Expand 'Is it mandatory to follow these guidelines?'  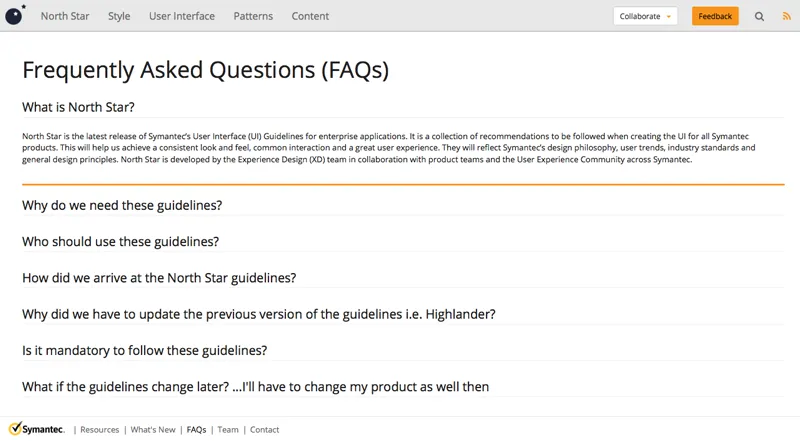click(144, 350)
